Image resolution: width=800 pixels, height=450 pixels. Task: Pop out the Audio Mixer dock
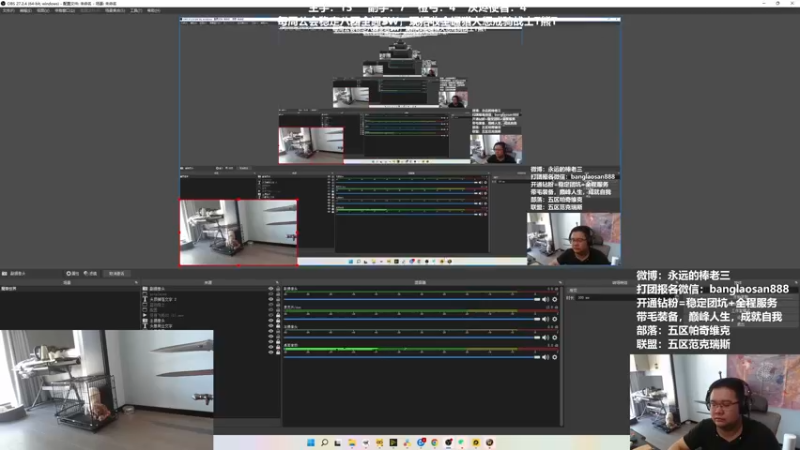(x=560, y=282)
